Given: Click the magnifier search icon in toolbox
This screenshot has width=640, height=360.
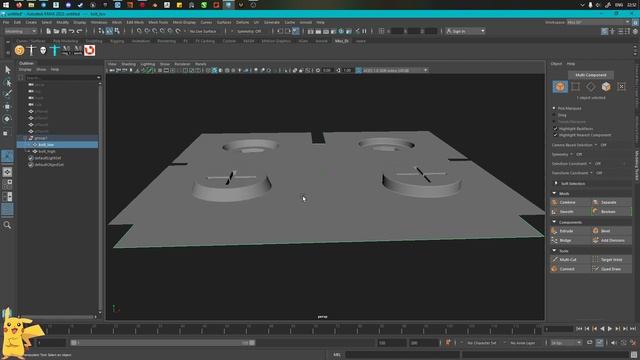Looking at the screenshot, I should coord(7,225).
